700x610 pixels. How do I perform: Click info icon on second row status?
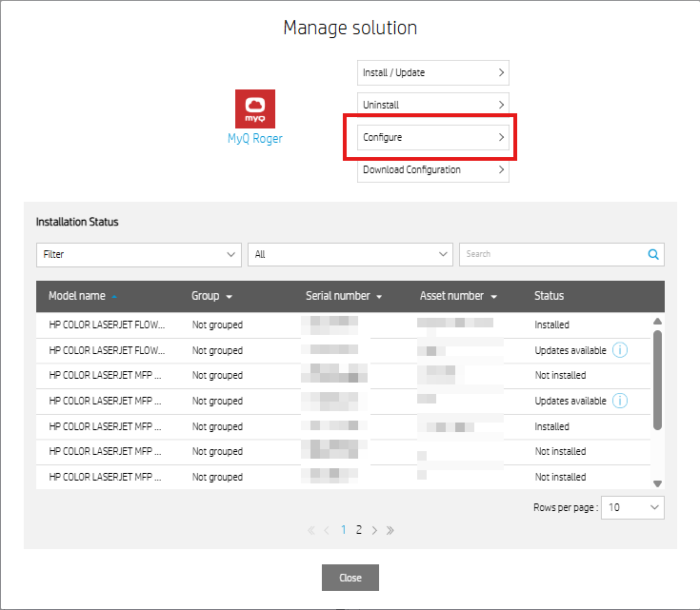coord(619,350)
